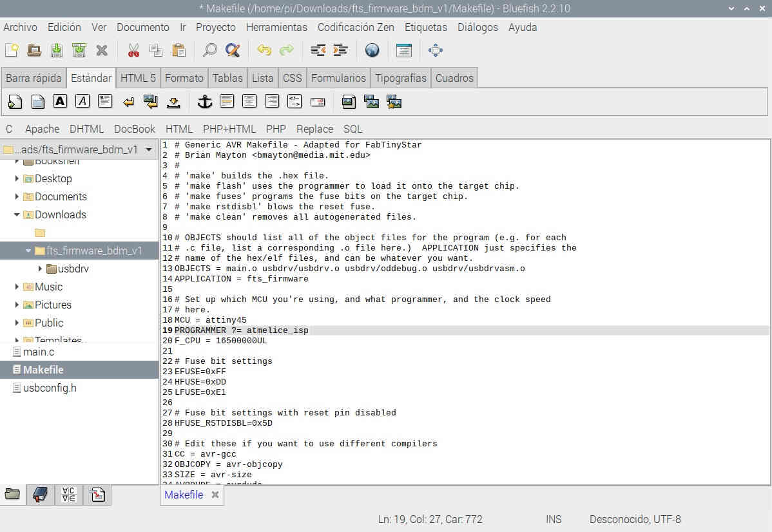772x532 pixels.
Task: Undo the last edit with the yellow arrow
Action: click(264, 50)
